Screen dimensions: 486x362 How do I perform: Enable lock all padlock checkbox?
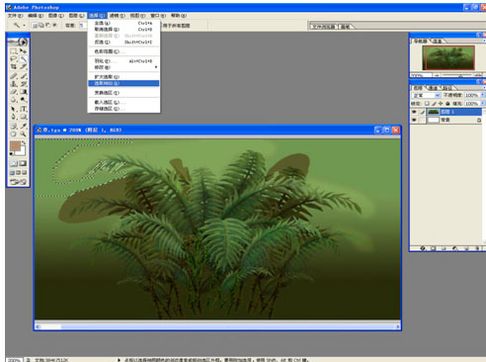(448, 104)
